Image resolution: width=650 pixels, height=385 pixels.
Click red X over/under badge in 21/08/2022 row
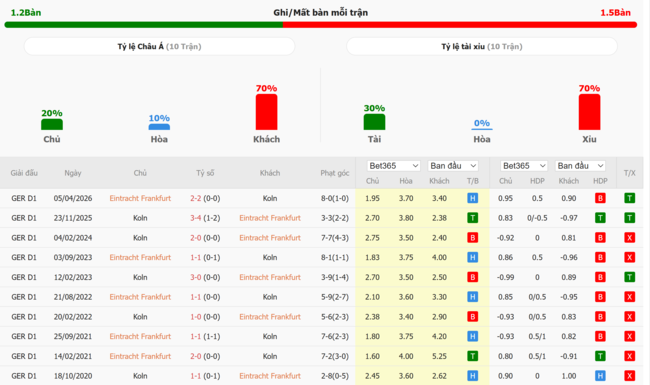click(x=629, y=297)
